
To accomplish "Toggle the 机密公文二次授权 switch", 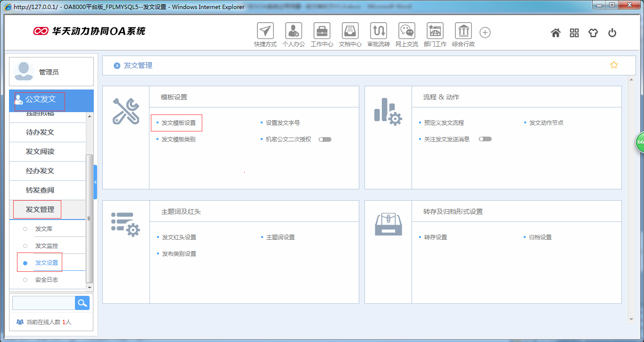I will [x=324, y=139].
